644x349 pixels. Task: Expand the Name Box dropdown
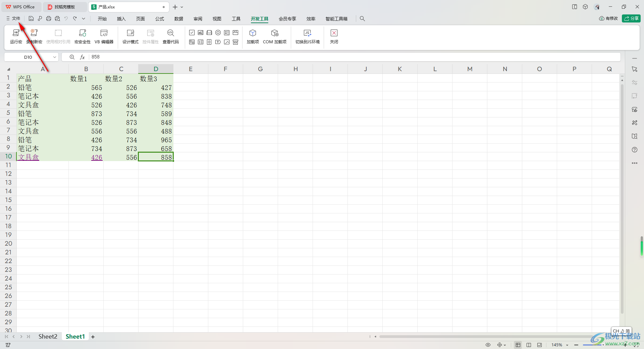coord(55,57)
